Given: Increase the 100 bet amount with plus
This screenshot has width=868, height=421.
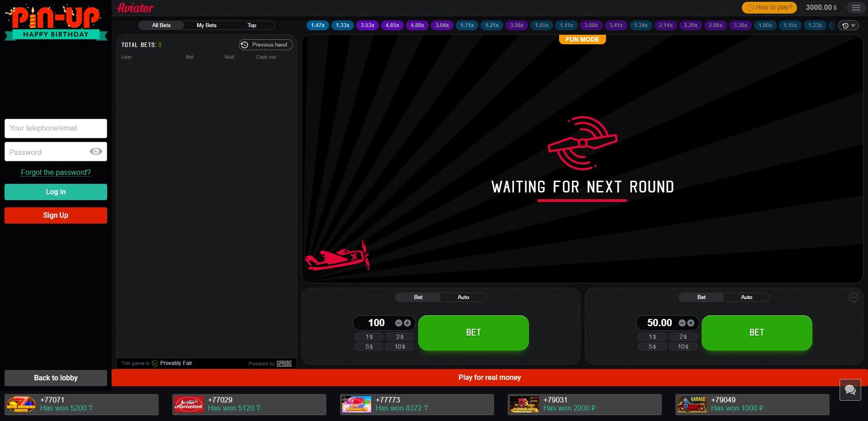Looking at the screenshot, I should (407, 323).
